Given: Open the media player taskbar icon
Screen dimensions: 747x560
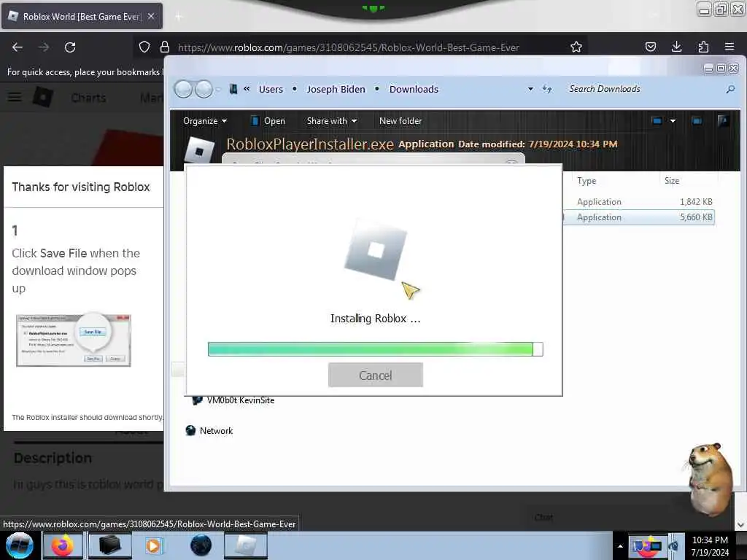Looking at the screenshot, I should tap(153, 545).
